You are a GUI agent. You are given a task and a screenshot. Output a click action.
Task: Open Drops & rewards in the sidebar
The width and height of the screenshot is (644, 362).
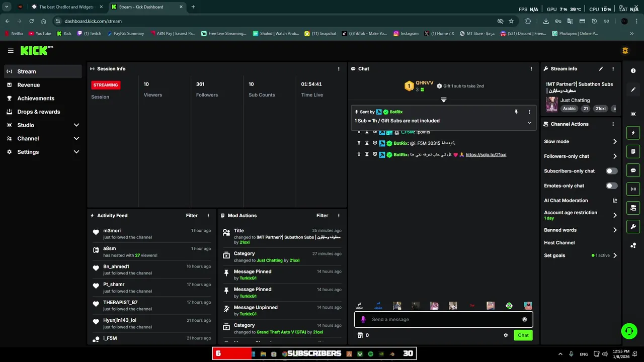tap(43, 112)
